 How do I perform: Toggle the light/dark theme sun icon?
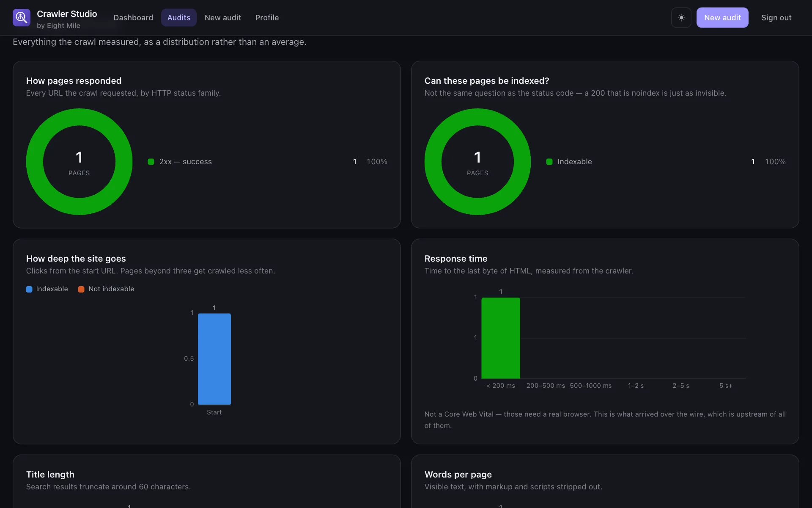(681, 18)
